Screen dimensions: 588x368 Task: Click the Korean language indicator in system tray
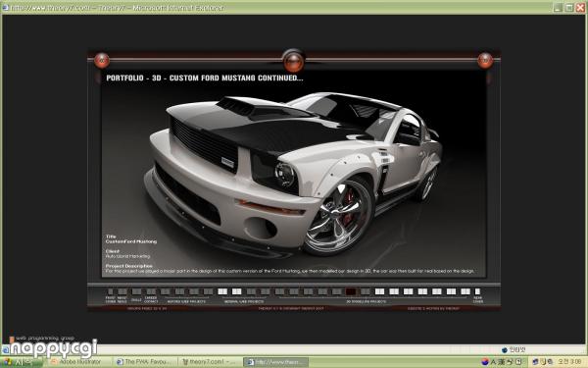click(485, 361)
